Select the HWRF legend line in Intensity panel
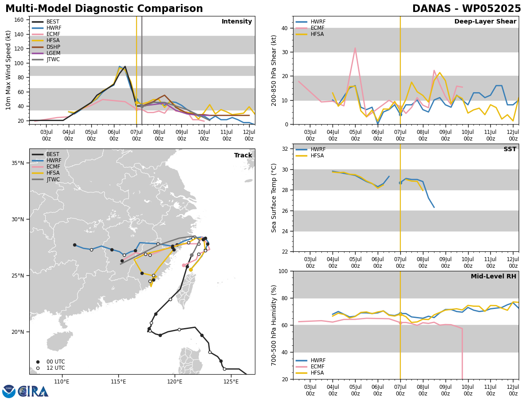The height and width of the screenshot is (399, 532). [x=47, y=28]
